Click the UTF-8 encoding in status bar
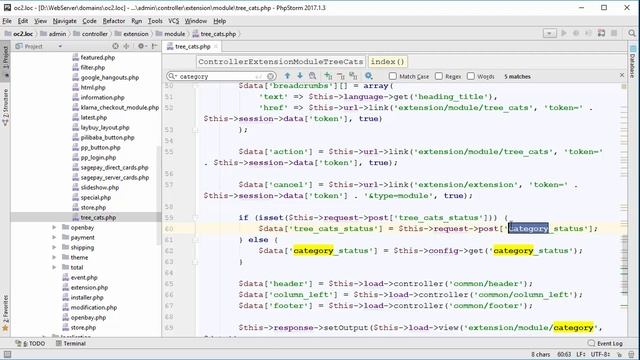 pyautogui.click(x=600, y=354)
